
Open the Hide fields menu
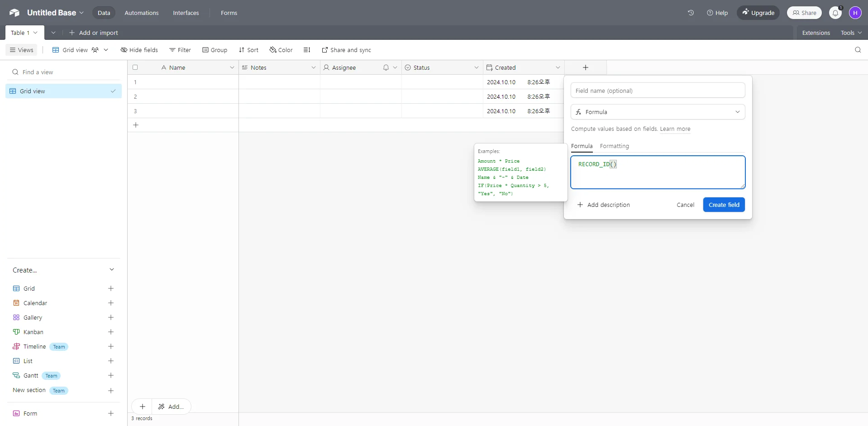[139, 50]
